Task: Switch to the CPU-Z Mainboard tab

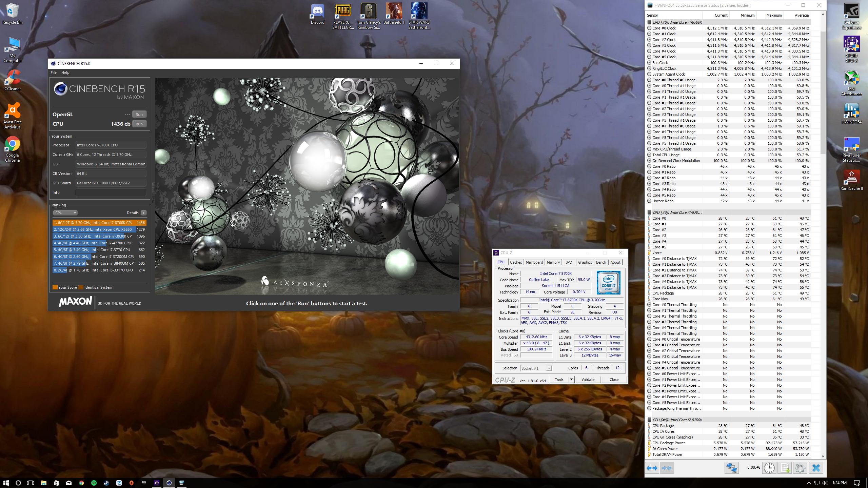Action: (x=534, y=262)
